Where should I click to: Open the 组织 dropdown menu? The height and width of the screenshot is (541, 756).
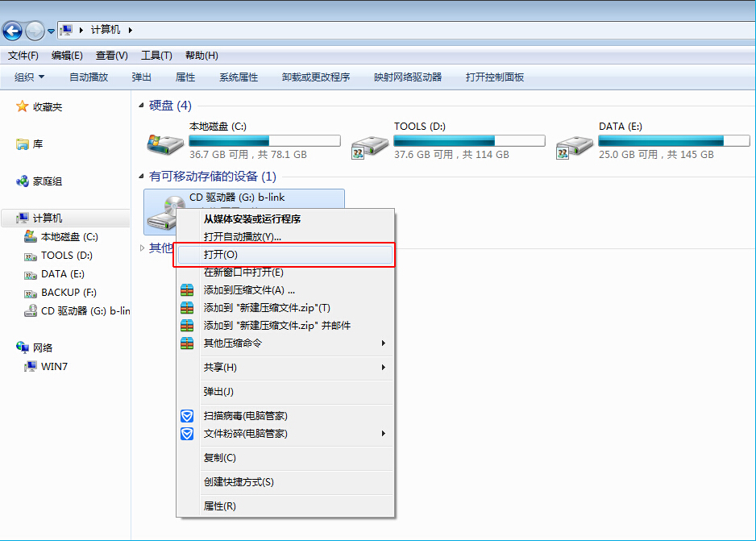(29, 77)
